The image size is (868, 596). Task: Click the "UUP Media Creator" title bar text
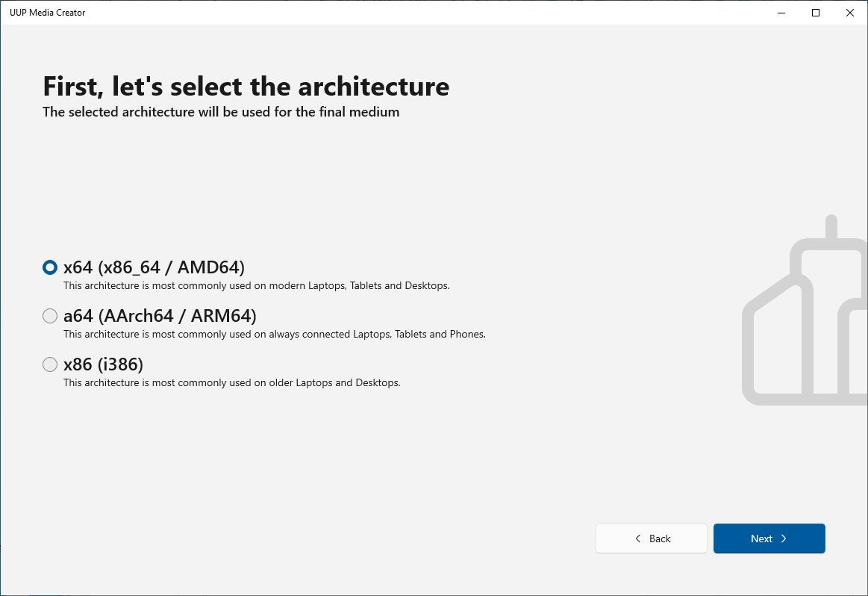click(x=47, y=13)
